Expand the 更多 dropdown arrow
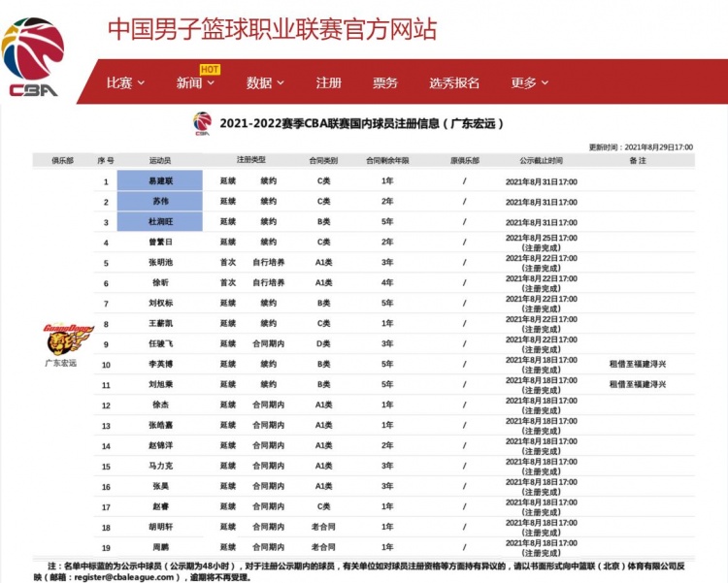 click(x=546, y=82)
